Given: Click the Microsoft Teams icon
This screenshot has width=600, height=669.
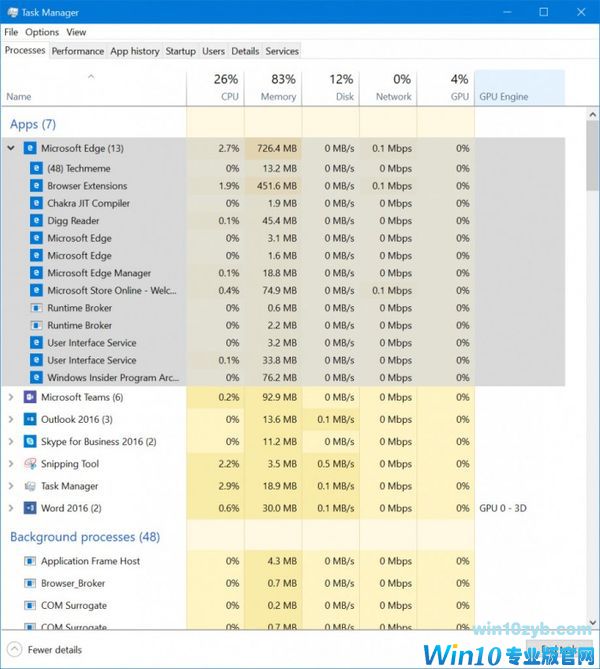Looking at the screenshot, I should (30, 397).
